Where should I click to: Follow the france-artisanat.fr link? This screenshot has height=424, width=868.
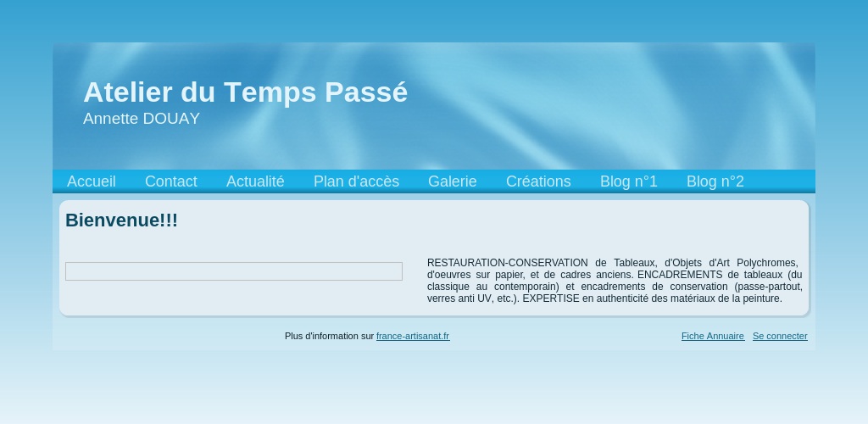[x=413, y=336]
